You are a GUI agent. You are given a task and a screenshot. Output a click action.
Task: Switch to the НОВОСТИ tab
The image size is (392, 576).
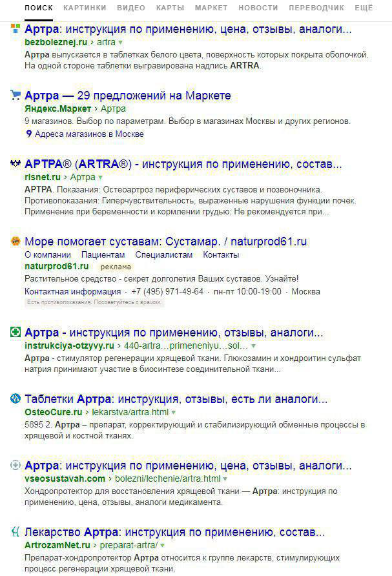[258, 8]
